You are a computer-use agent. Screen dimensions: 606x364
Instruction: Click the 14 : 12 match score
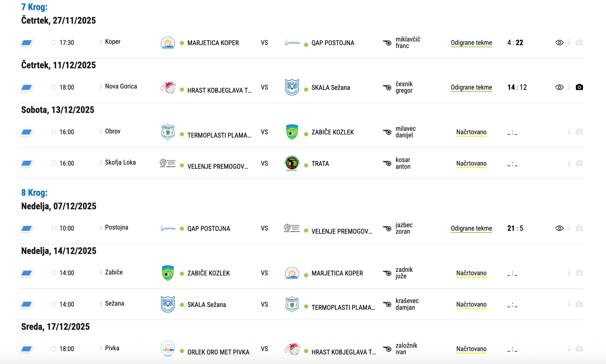[x=517, y=87]
